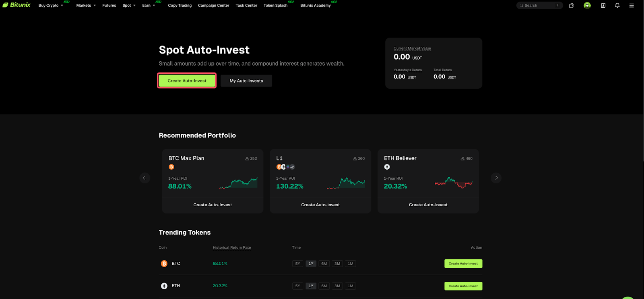Expand the Earn dropdown
This screenshot has height=299, width=644.
click(x=149, y=6)
